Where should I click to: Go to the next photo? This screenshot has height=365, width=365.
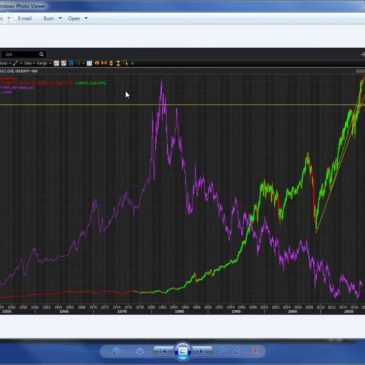(x=202, y=351)
